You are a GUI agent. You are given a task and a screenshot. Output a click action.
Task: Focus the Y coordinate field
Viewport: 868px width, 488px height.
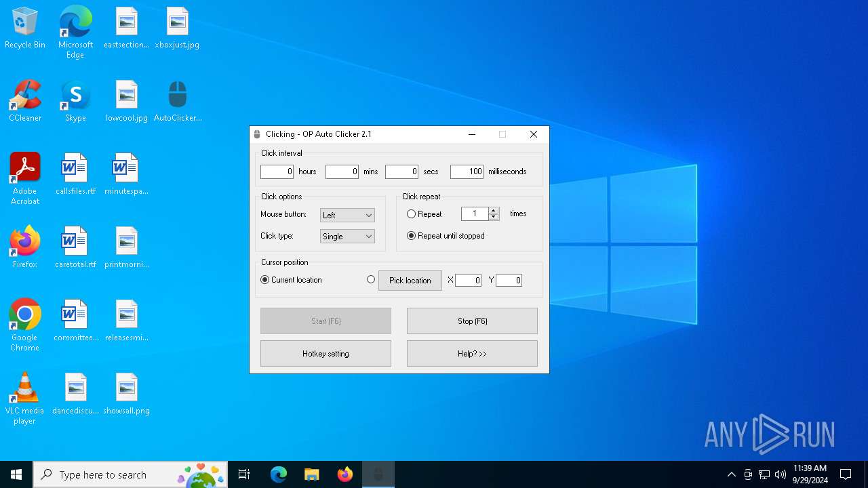509,280
